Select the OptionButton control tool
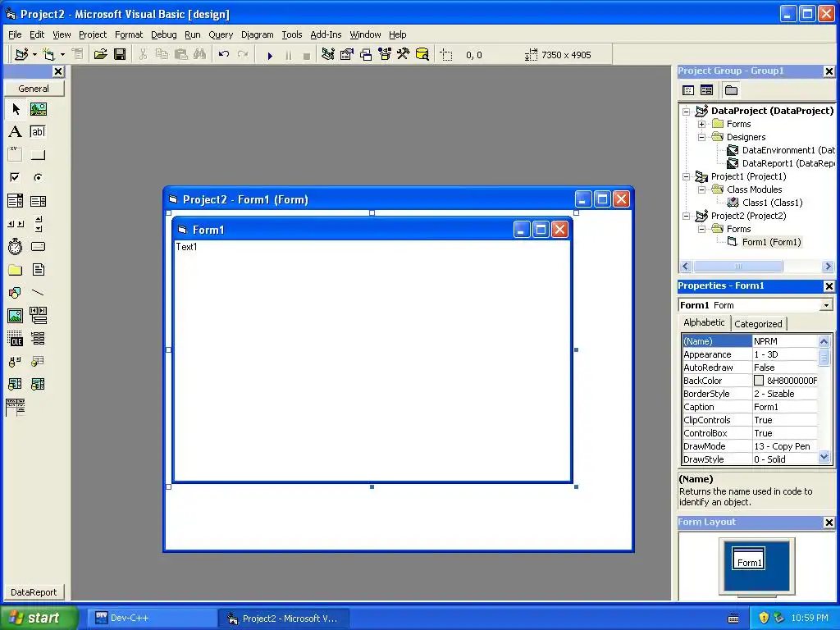 (38, 177)
